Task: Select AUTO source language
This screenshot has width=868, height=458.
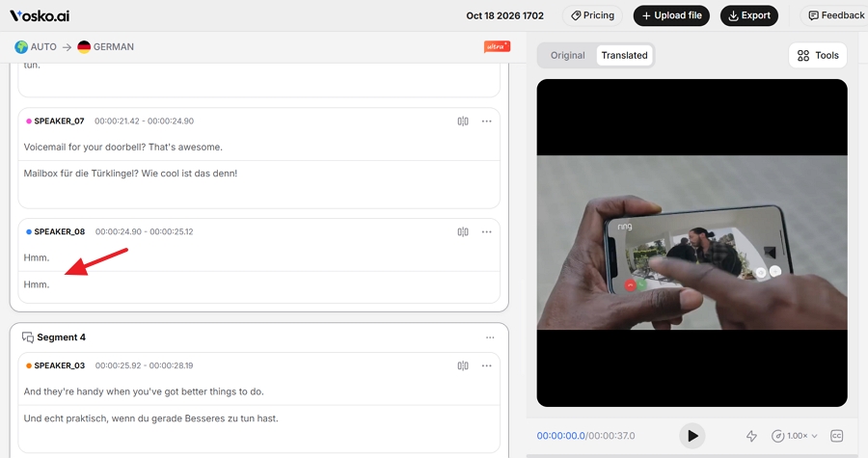Action: coord(36,47)
